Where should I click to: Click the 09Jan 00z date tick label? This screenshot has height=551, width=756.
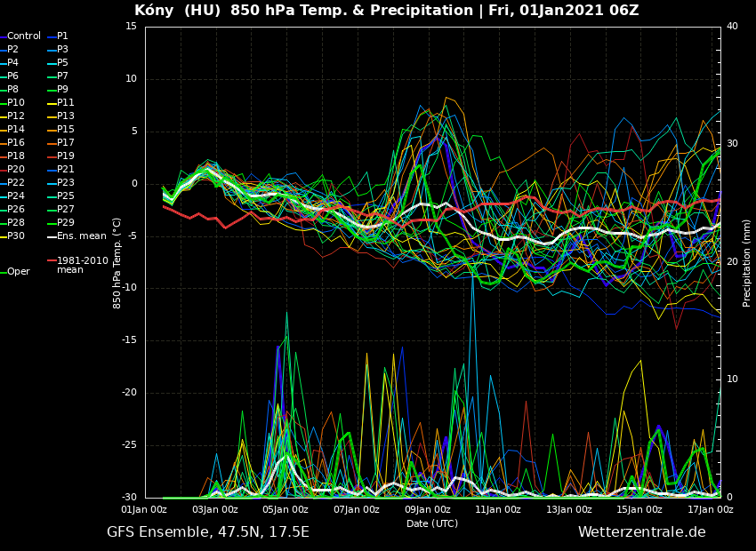point(427,510)
